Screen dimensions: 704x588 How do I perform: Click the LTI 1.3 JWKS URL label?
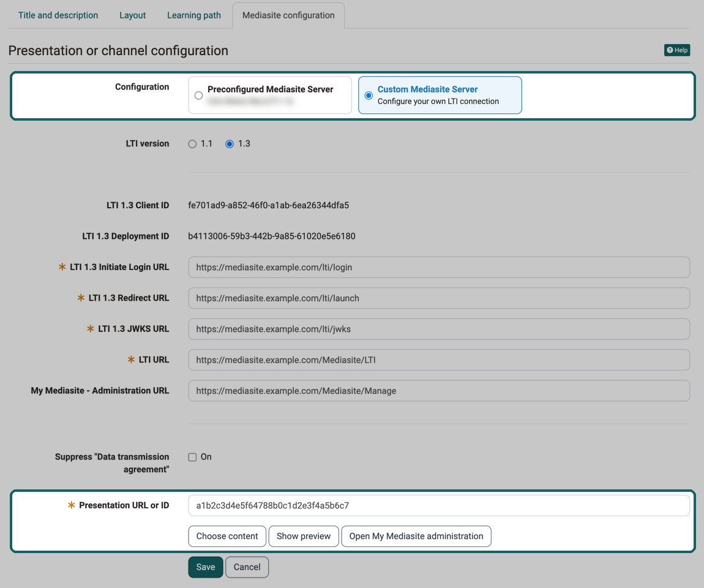(x=134, y=330)
